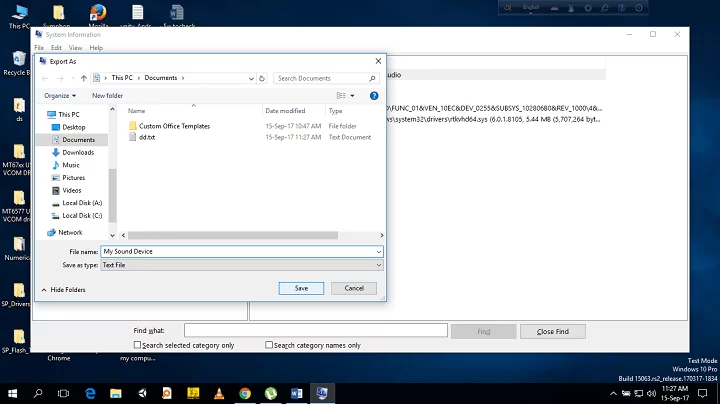Open Google Chrome from taskbar
This screenshot has height=404, width=720.
245,393
